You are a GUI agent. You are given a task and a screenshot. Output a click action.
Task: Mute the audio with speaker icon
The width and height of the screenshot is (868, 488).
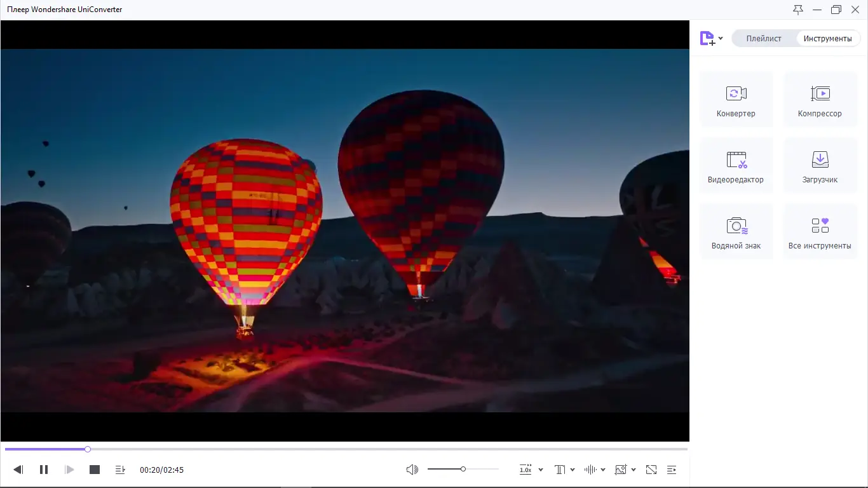(x=412, y=470)
